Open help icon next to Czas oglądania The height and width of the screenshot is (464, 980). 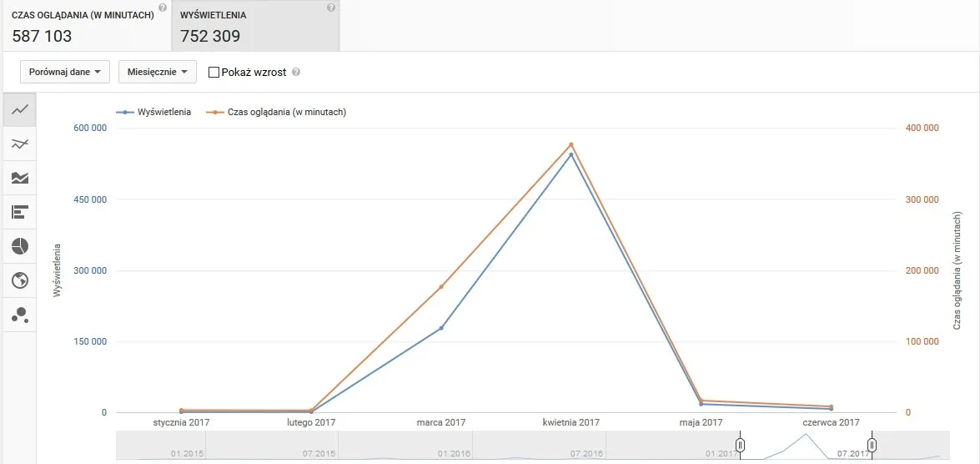click(x=163, y=8)
